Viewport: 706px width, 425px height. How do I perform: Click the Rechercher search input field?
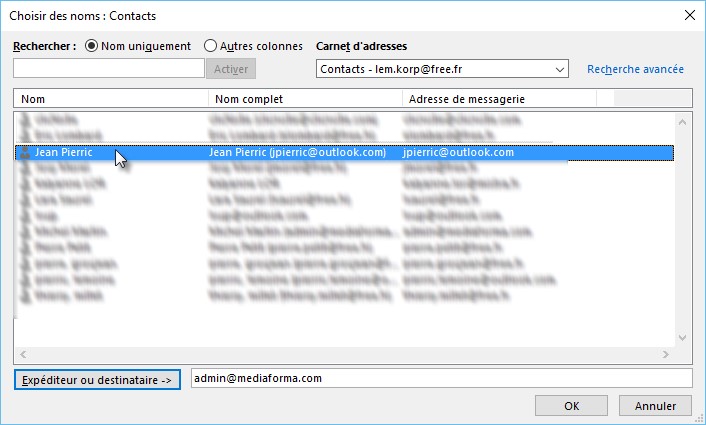pyautogui.click(x=109, y=68)
